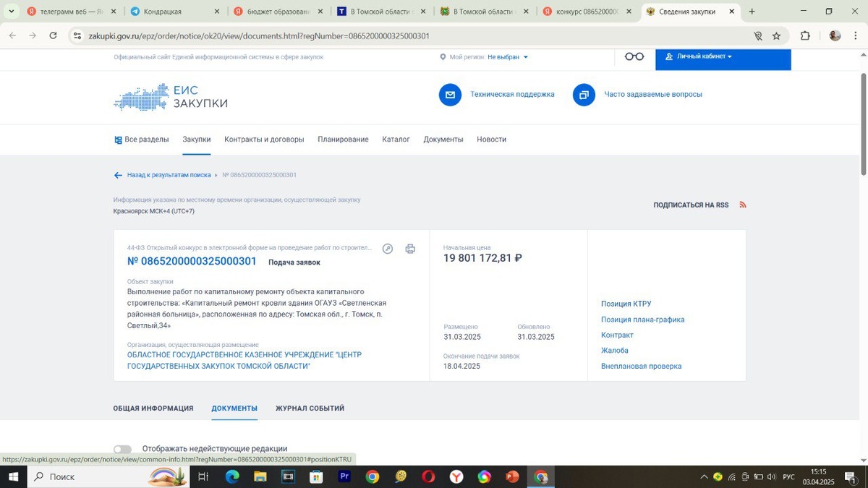The width and height of the screenshot is (868, 488).
Task: Open organization Центр государственных закупок link
Action: point(244,361)
